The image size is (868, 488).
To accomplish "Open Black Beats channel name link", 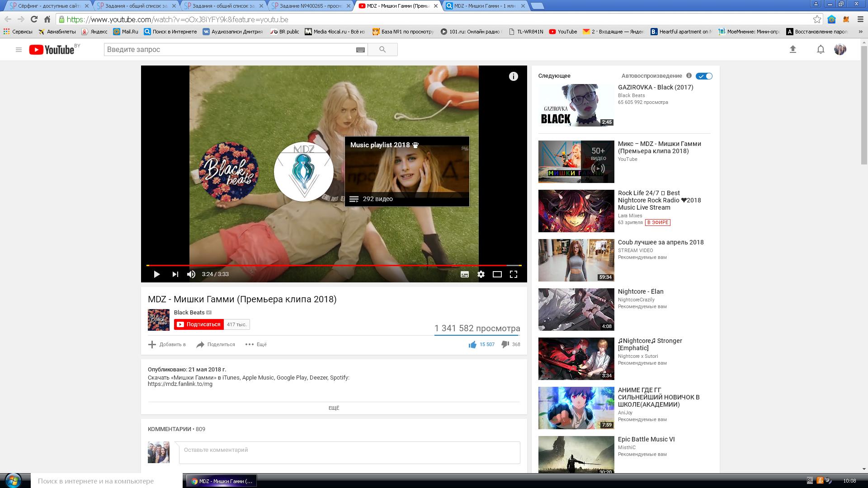I will (x=189, y=312).
